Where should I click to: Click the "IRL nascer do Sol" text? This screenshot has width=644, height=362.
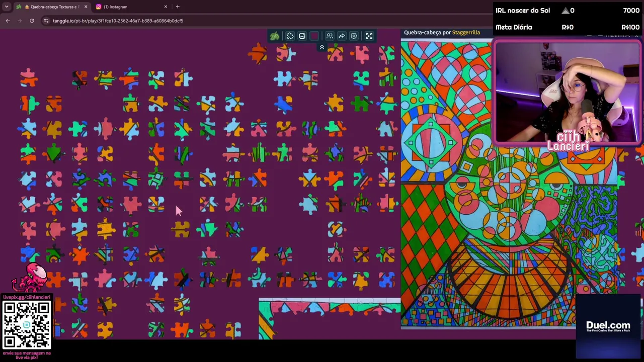523,11
